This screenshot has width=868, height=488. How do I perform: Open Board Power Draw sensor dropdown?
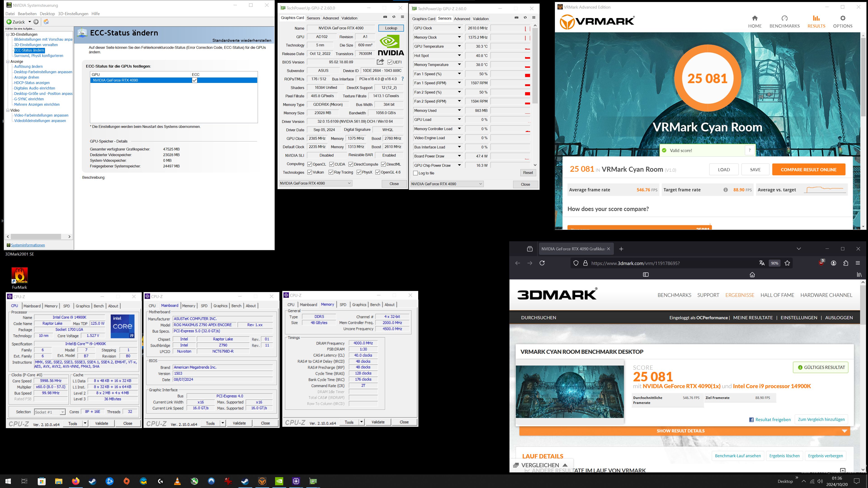tap(459, 156)
